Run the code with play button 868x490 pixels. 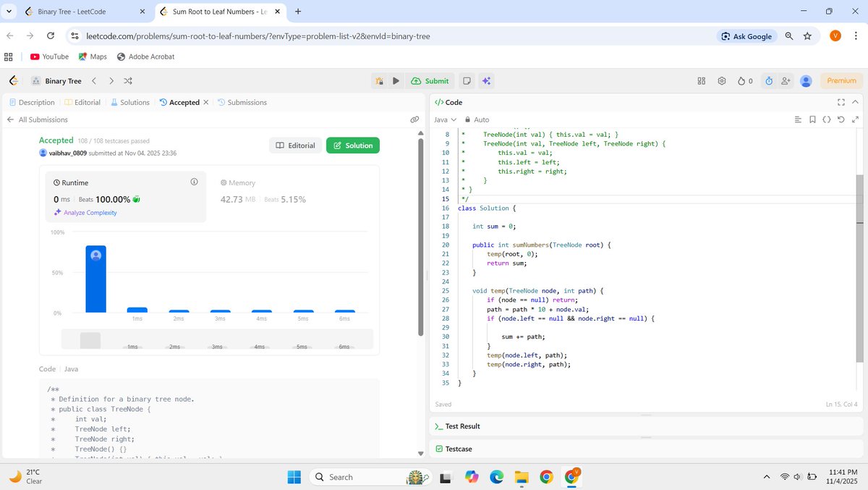pos(396,81)
